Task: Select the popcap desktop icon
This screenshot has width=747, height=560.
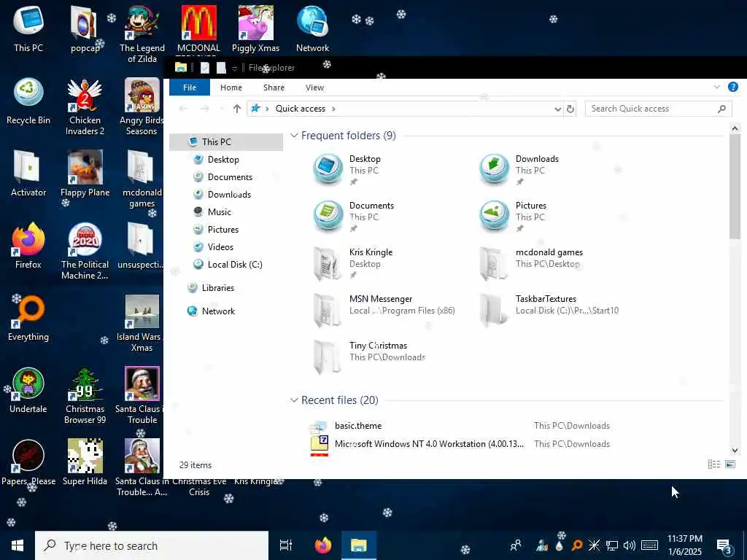Action: click(x=85, y=29)
